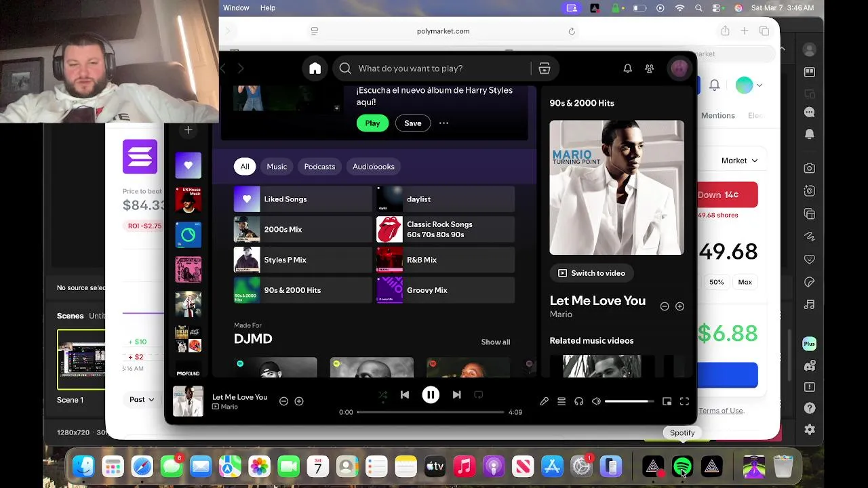Open the Window menu
Image resolution: width=868 pixels, height=488 pixels.
[236, 7]
